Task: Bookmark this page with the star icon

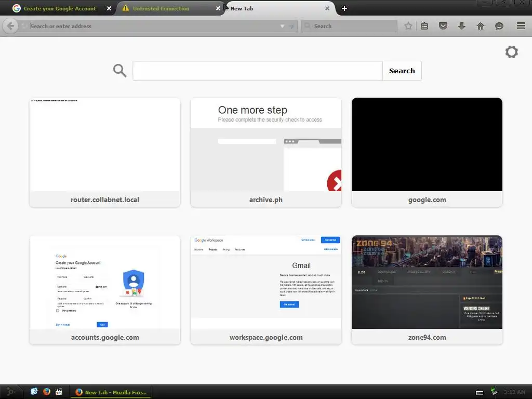Action: (408, 26)
